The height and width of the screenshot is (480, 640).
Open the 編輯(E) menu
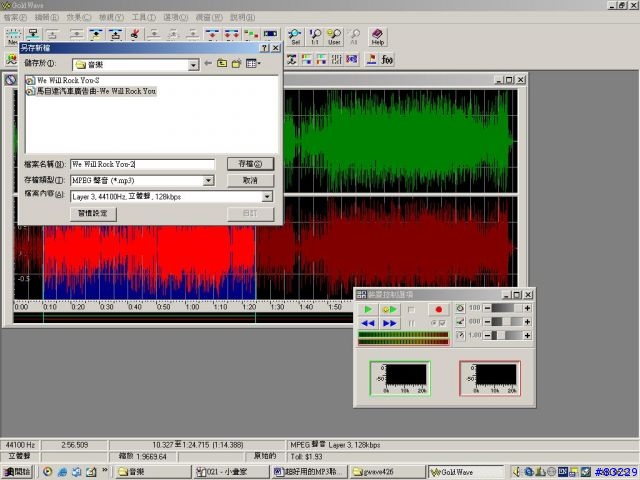(47, 18)
